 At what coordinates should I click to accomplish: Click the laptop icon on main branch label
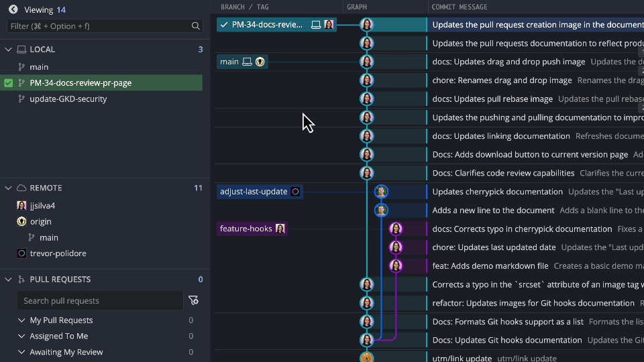pyautogui.click(x=247, y=62)
